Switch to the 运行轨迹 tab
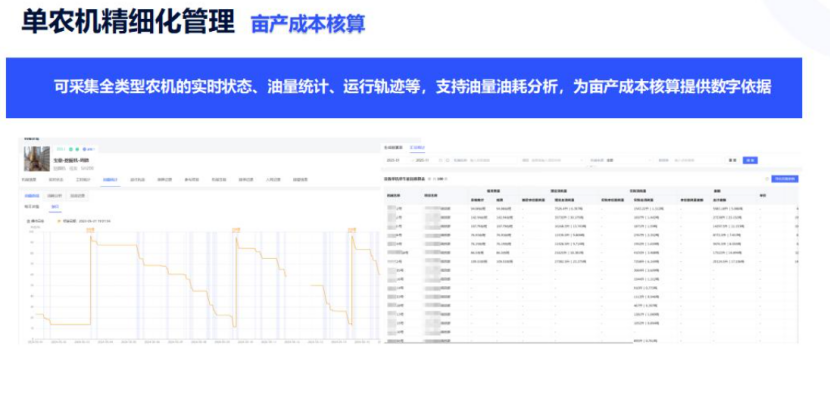830x399 pixels. point(138,180)
